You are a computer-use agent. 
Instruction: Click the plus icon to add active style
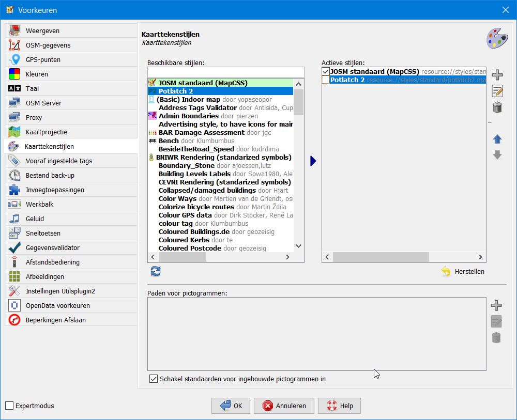[x=497, y=74]
